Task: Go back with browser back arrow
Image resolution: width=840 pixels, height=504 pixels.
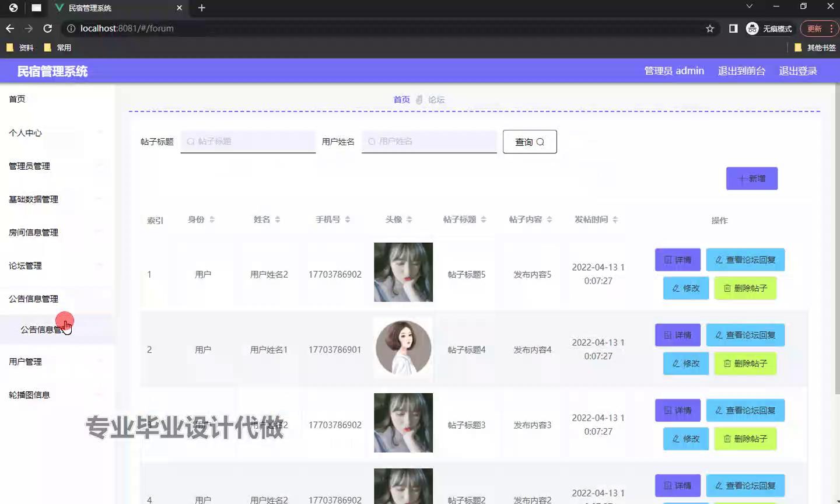Action: 10,28
